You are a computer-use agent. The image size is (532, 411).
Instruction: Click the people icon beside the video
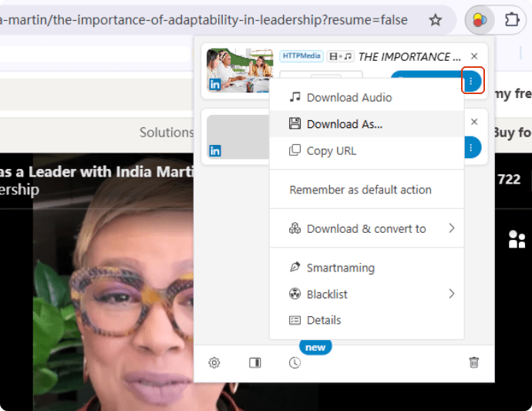click(x=516, y=240)
